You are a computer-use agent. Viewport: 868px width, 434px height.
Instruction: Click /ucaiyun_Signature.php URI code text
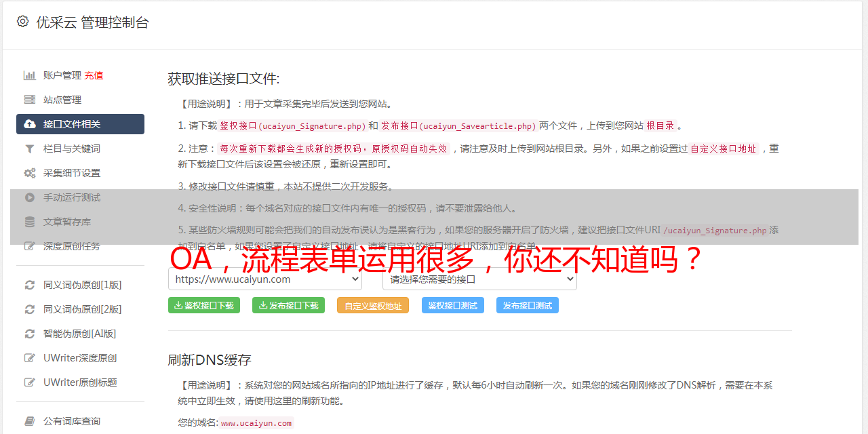(715, 231)
